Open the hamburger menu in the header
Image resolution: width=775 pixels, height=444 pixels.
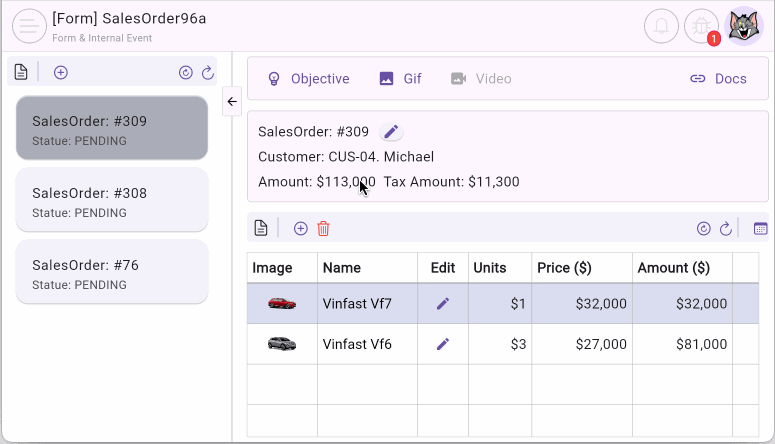[29, 26]
